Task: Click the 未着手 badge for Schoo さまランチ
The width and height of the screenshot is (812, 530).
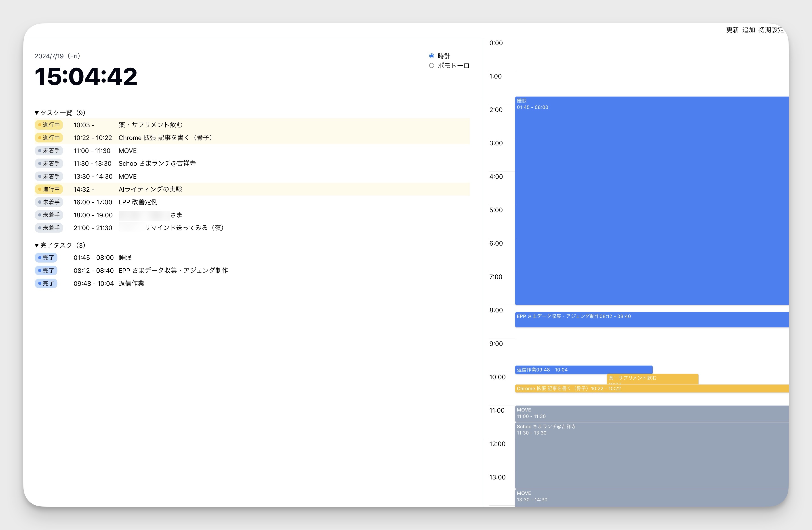Action: [49, 163]
